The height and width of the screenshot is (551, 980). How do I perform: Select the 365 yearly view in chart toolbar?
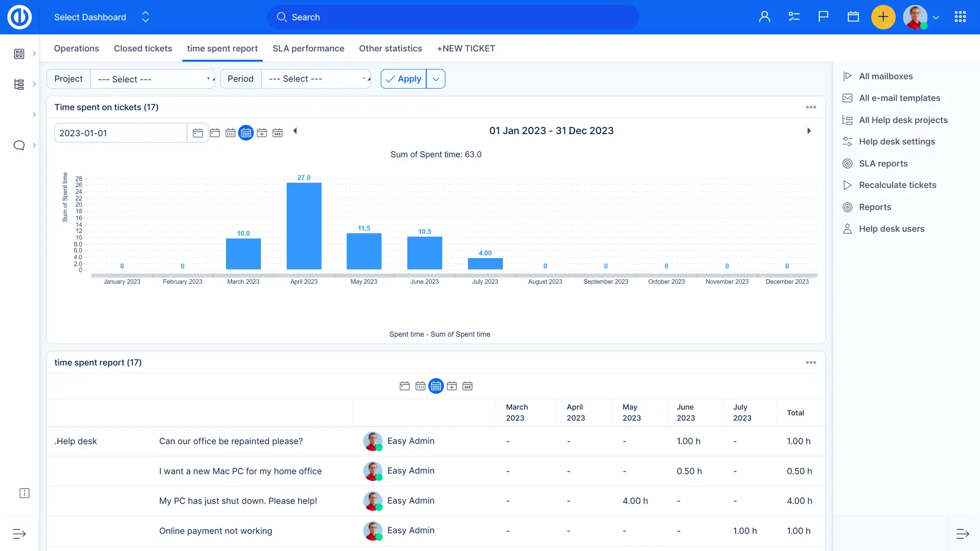click(x=277, y=133)
